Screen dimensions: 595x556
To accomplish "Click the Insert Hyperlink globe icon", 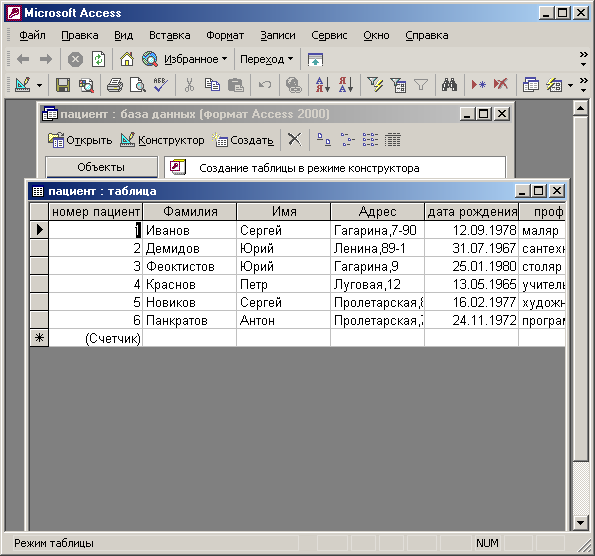I will click(293, 85).
